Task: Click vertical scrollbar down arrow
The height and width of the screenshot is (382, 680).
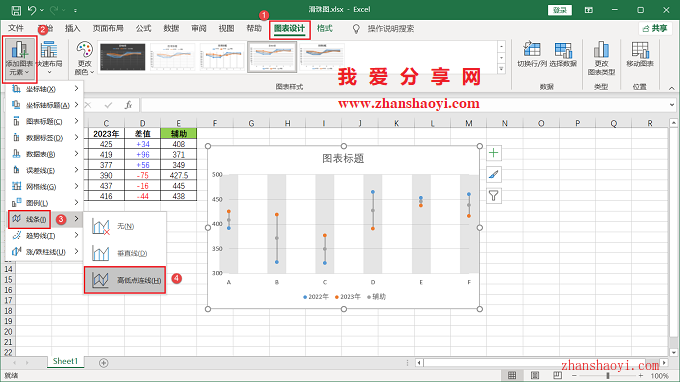Action: [673, 353]
